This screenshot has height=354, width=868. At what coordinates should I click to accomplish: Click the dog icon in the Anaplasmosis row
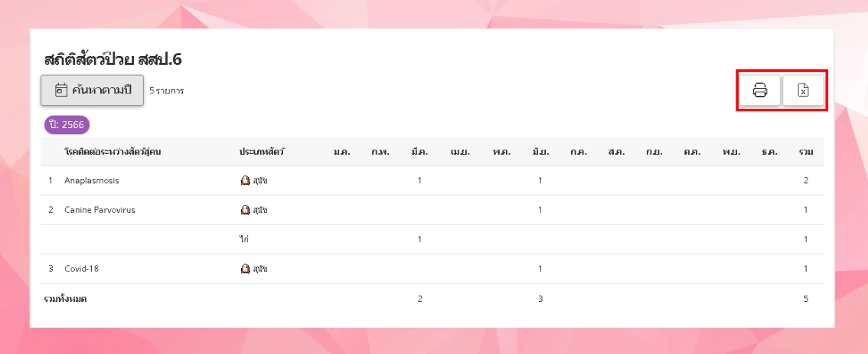(245, 181)
